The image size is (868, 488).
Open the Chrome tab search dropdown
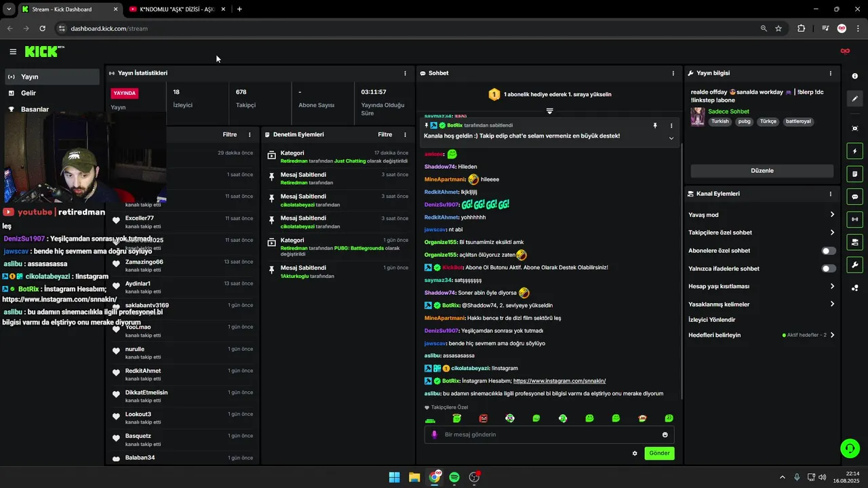[x=9, y=9]
